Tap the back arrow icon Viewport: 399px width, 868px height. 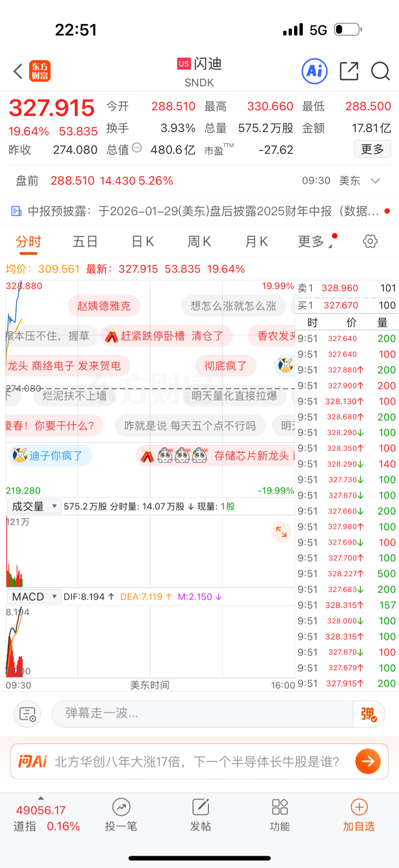[x=18, y=71]
